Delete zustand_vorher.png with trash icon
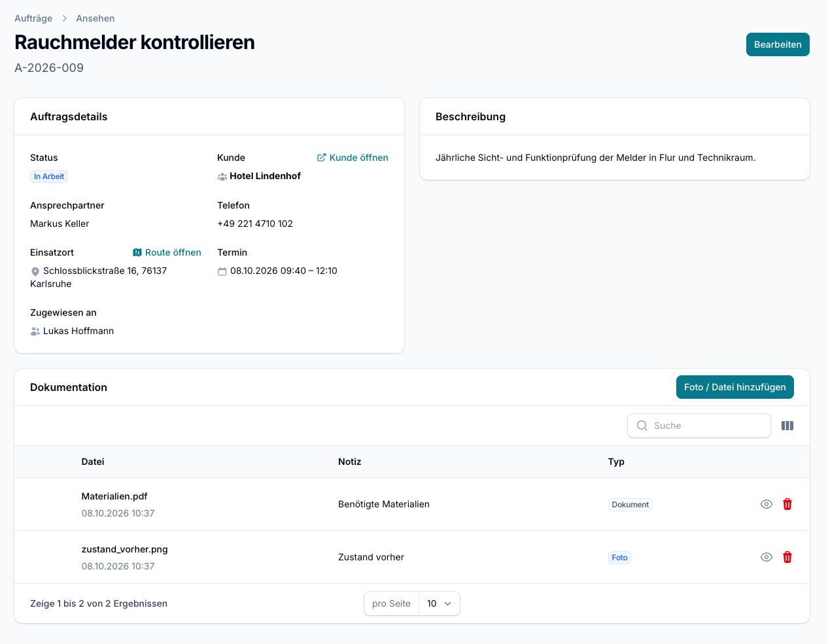828x644 pixels. point(787,557)
